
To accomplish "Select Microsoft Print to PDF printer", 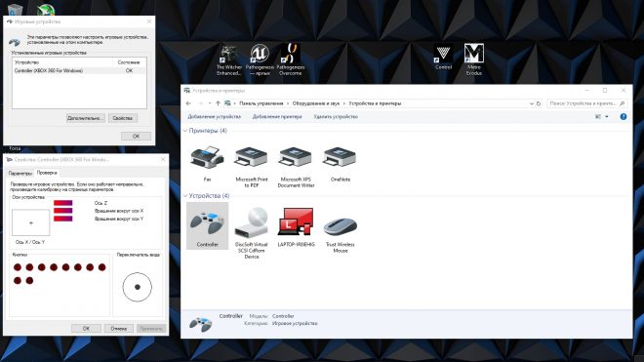I will pos(252,166).
